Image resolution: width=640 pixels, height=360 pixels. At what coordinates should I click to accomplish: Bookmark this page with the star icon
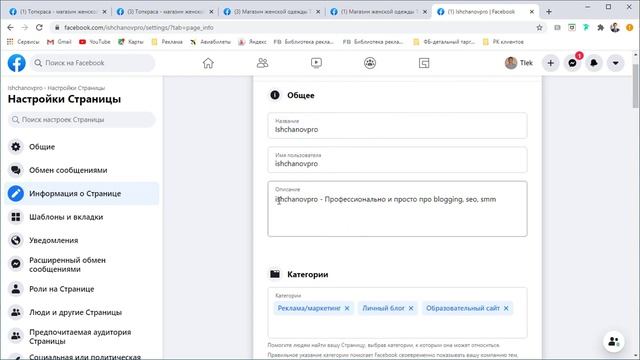click(x=539, y=27)
